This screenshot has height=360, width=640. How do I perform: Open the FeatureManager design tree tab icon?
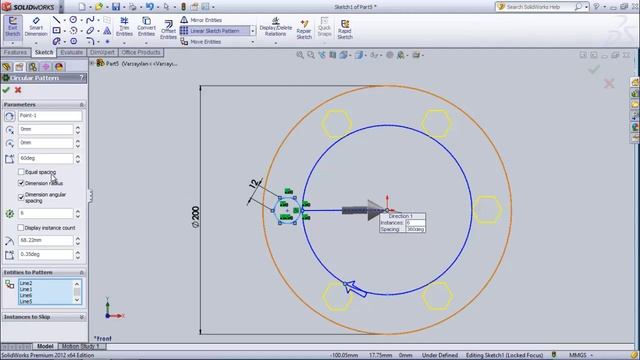tap(7, 67)
